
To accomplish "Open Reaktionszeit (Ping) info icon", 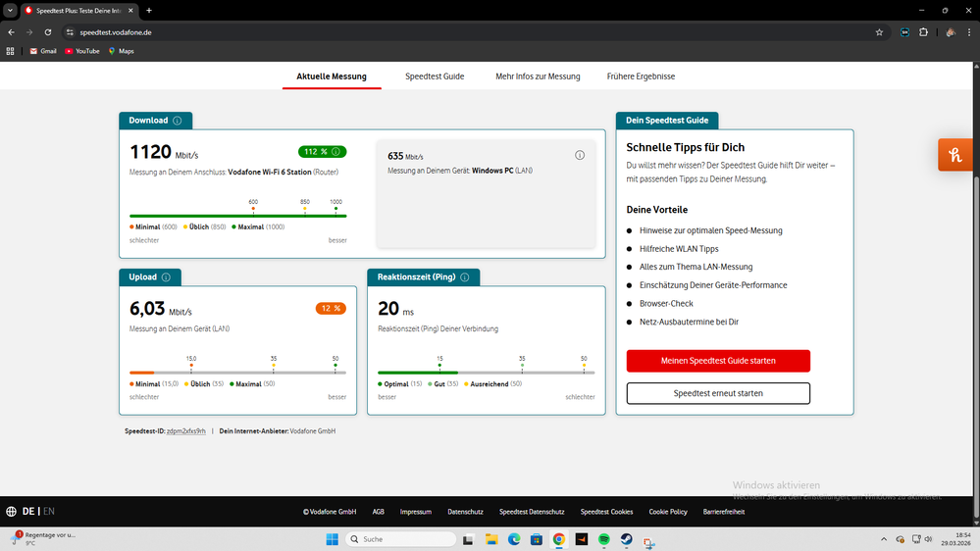I will click(465, 277).
